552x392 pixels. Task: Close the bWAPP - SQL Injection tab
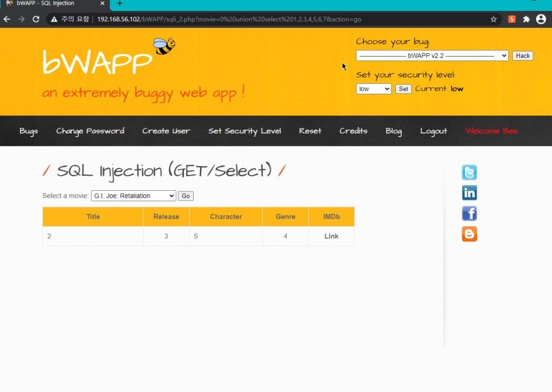click(102, 3)
